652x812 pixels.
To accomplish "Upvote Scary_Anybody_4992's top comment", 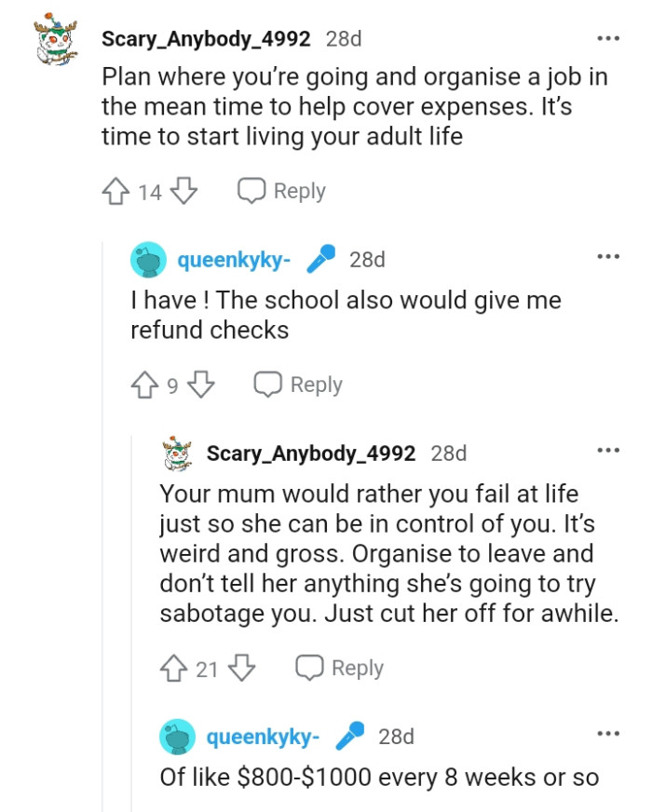I will [115, 190].
